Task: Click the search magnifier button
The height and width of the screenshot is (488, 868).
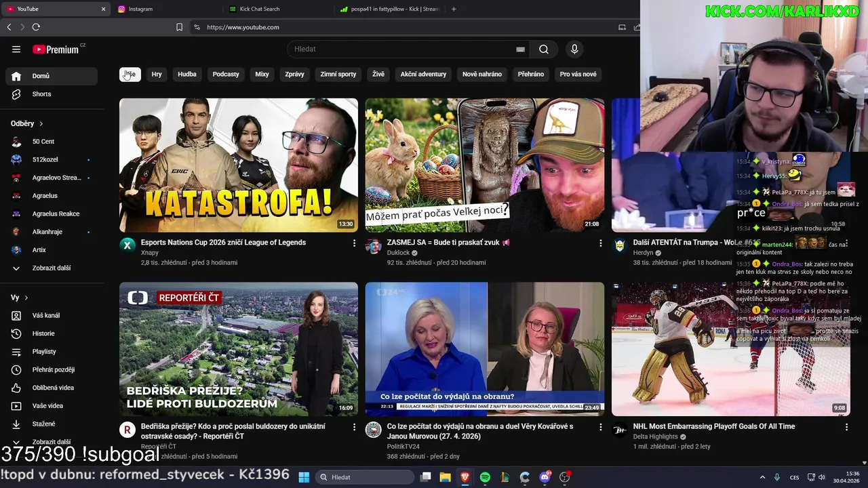Action: click(x=544, y=49)
